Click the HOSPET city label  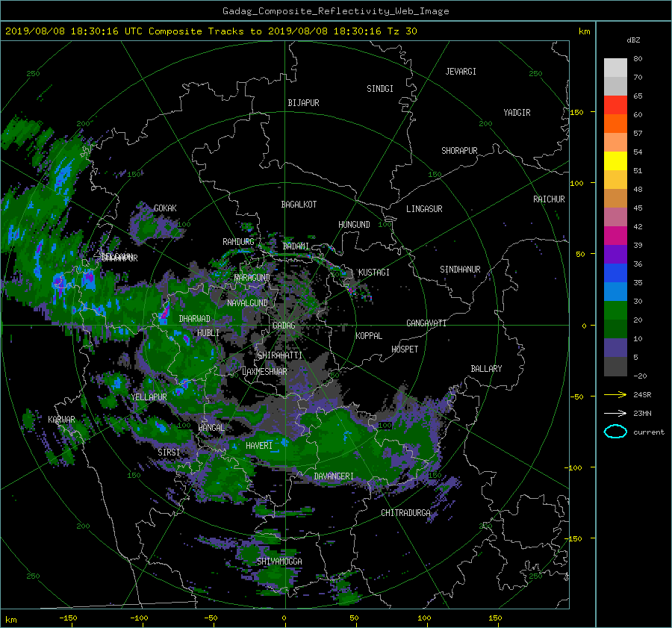tap(405, 349)
